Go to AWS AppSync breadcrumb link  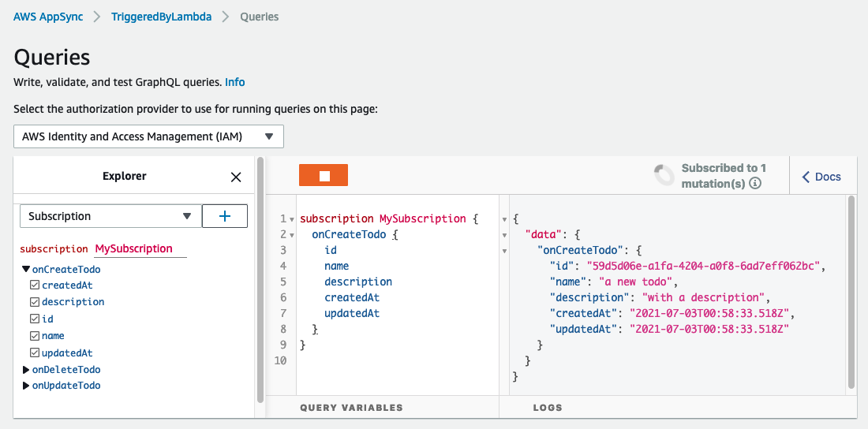(48, 17)
